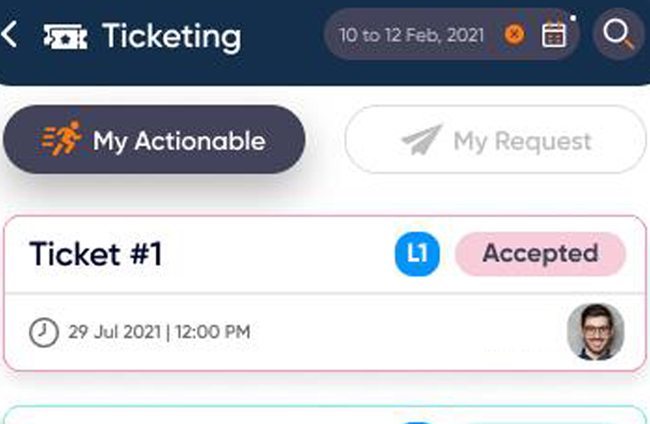Screen dimensions: 650x424
Task: Select the 29 Jul 2021 timestamp text
Action: [159, 332]
